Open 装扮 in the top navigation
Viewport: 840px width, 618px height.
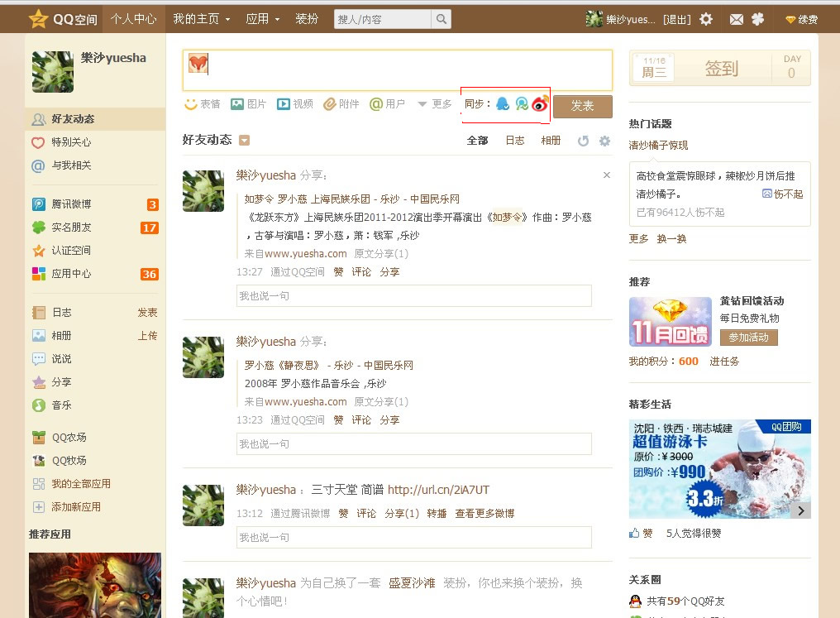coord(307,19)
